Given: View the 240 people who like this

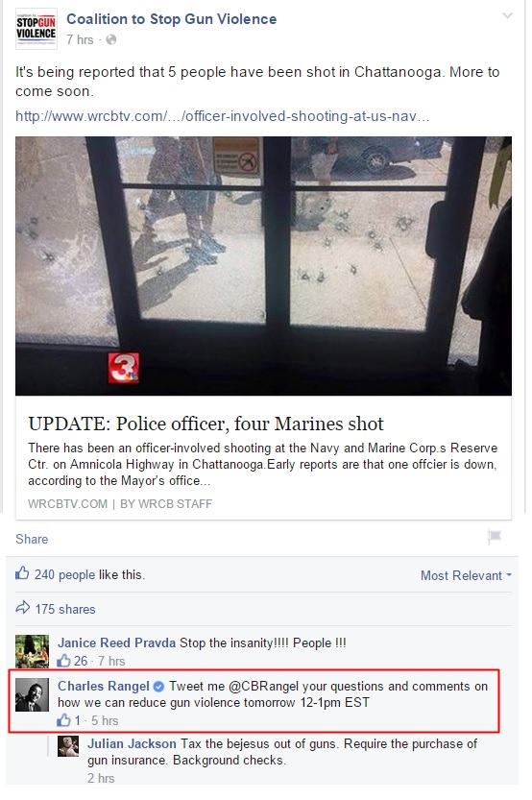Looking at the screenshot, I should point(64,575).
